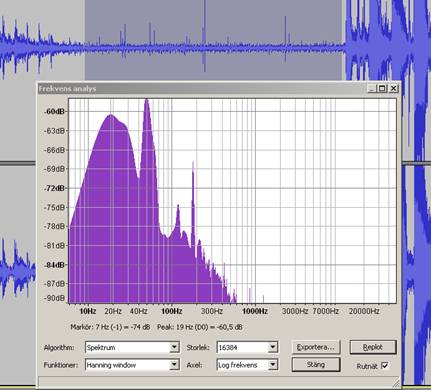
Task: Click the selected waveform region above the dialog
Action: point(213,40)
